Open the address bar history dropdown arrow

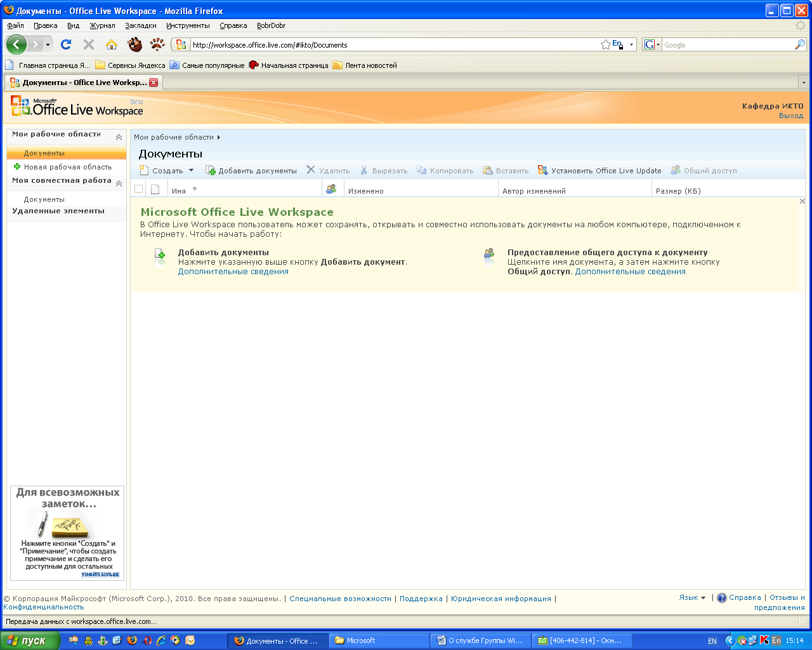tap(631, 44)
